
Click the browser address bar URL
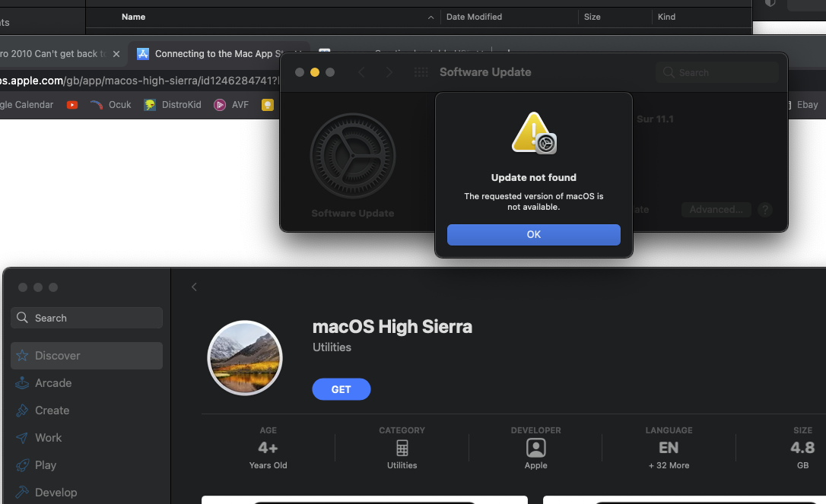(139, 81)
